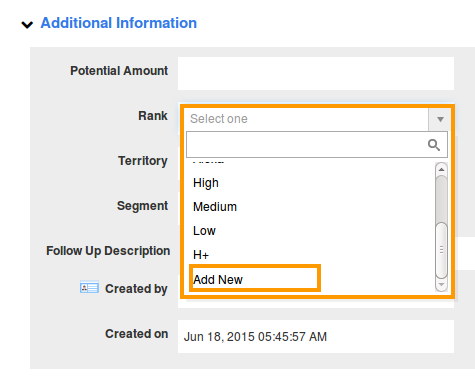Focus the Rank dropdown search field

[x=317, y=144]
